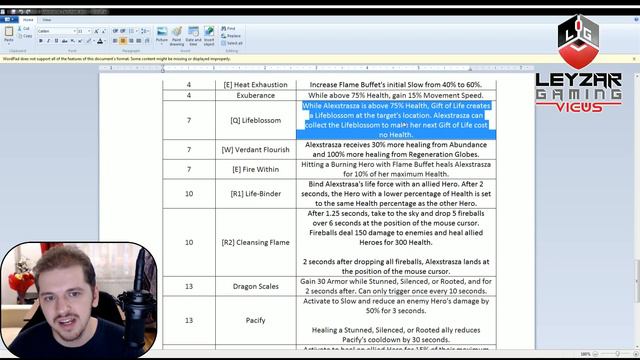Grow the font size
This screenshot has width=640, height=360.
click(96, 31)
